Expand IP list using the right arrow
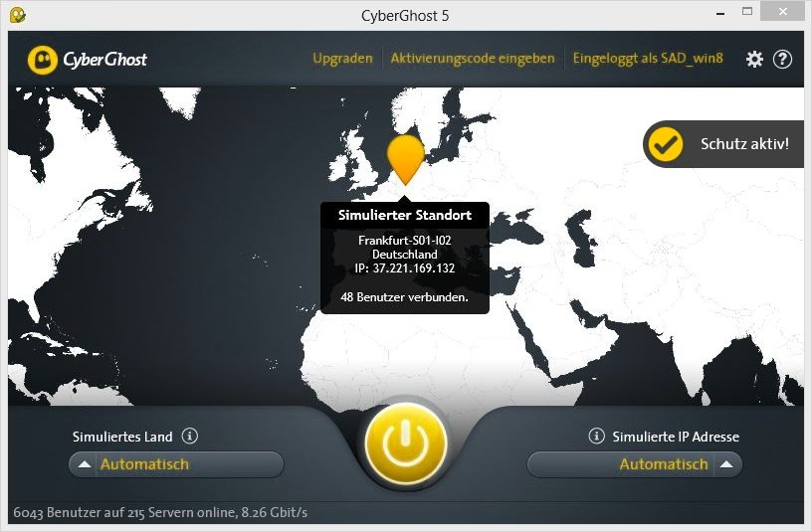 click(x=726, y=464)
